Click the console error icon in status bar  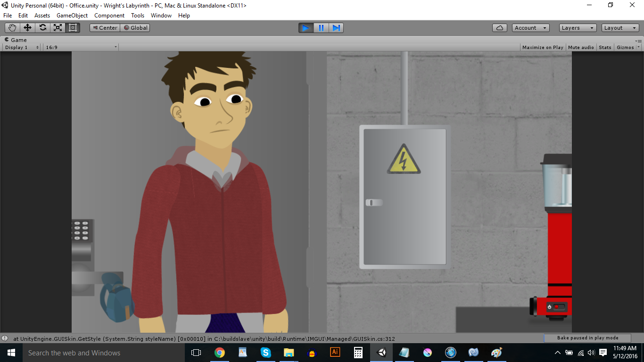click(5, 338)
